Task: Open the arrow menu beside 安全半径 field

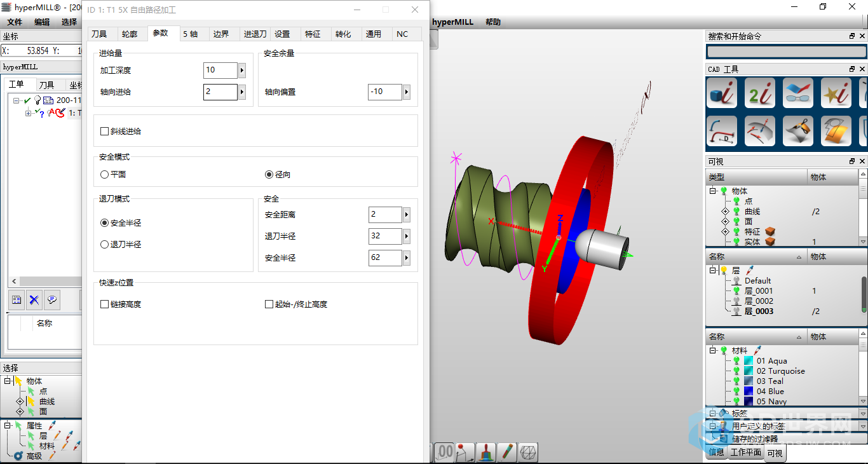Action: click(x=406, y=258)
